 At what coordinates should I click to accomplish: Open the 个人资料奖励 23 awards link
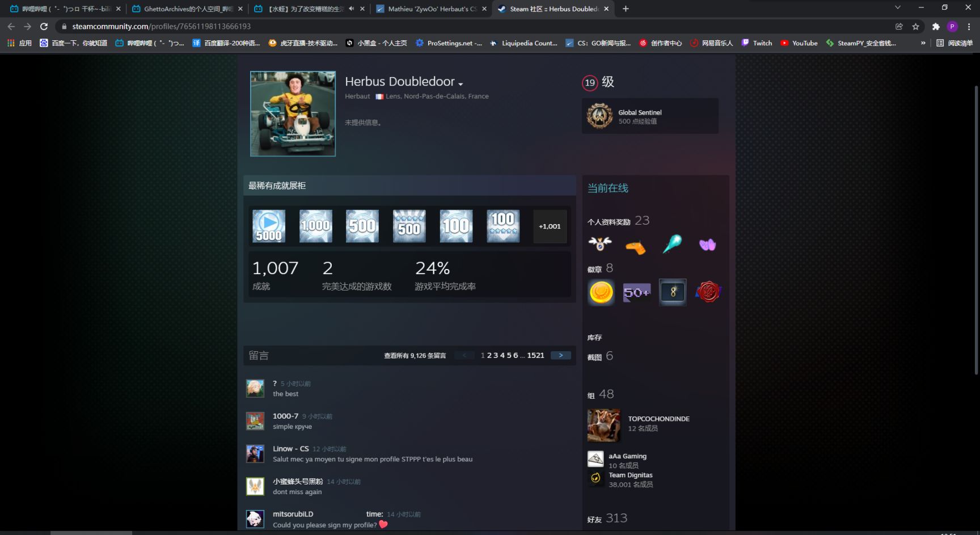[x=618, y=221]
